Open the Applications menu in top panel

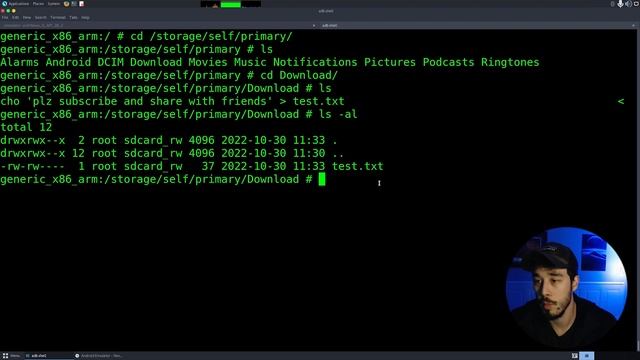tap(16, 4)
